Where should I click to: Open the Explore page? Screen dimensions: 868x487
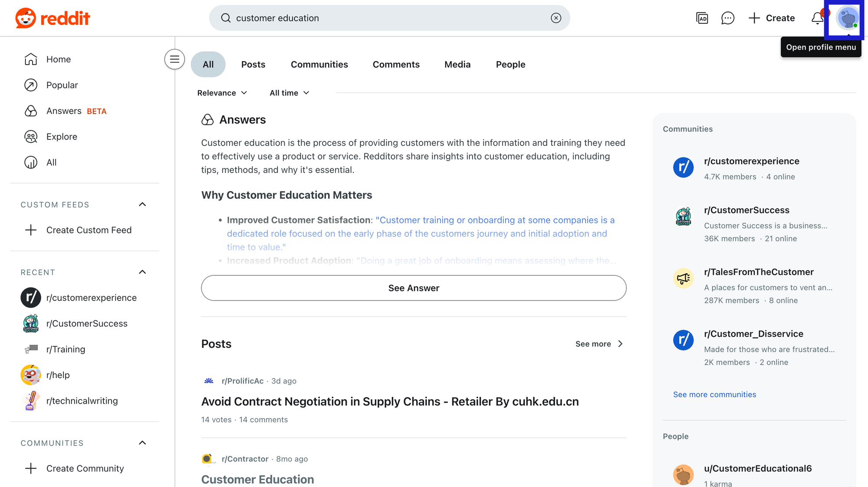(x=62, y=137)
